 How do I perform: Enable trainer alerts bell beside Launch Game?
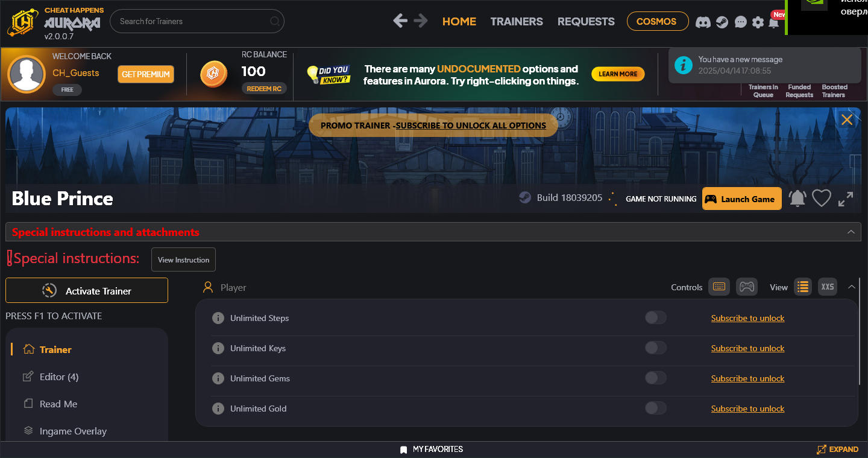point(797,199)
